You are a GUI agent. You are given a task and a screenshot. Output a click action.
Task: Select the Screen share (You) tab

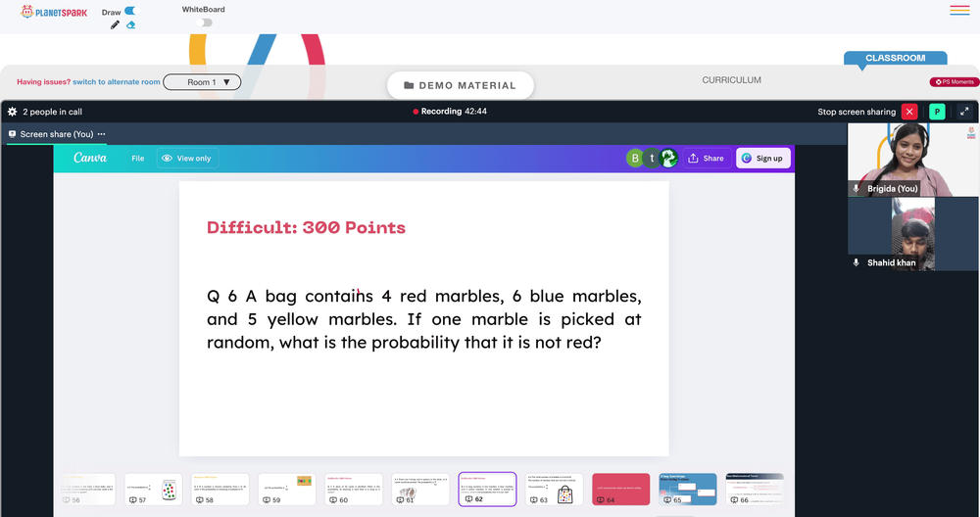(56, 134)
